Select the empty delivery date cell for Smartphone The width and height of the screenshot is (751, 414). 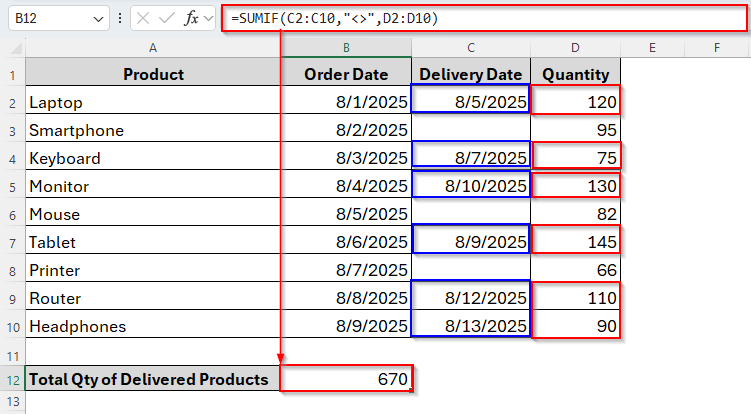click(470, 130)
